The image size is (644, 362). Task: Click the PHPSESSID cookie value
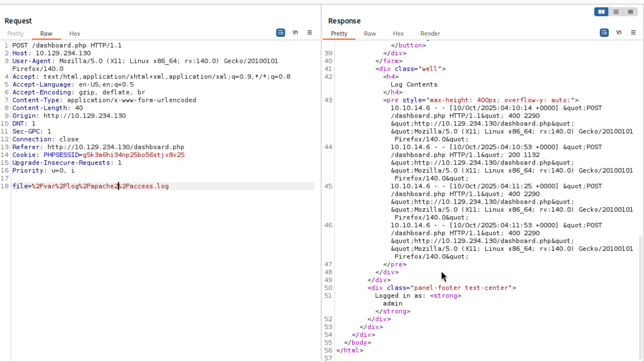click(134, 155)
